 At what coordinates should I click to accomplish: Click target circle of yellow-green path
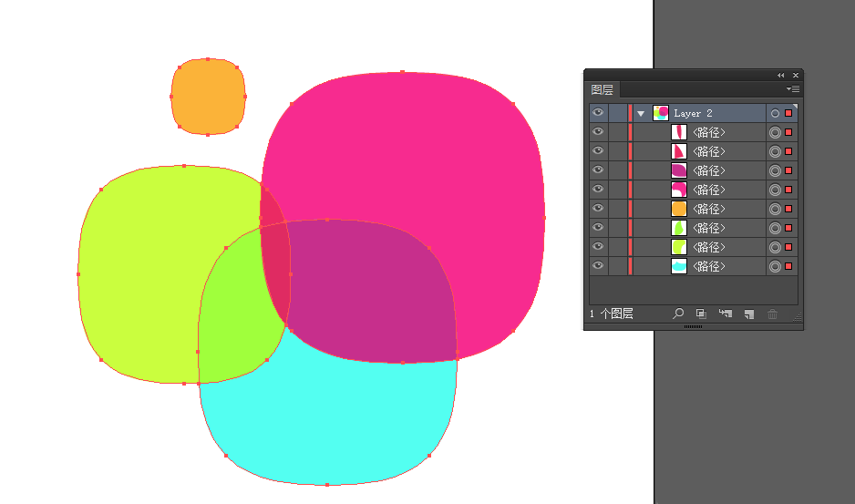[x=775, y=247]
